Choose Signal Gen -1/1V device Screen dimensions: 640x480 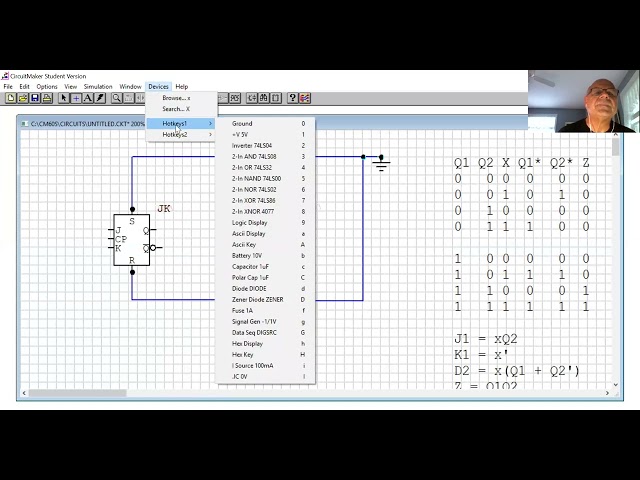click(266, 322)
